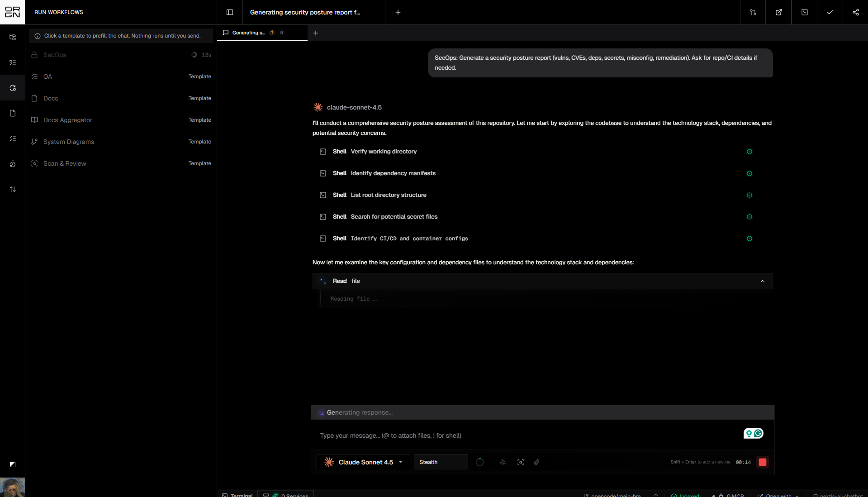Click the checkmark icon in top bar
Screen dimensions: 868x497
[x=830, y=12]
